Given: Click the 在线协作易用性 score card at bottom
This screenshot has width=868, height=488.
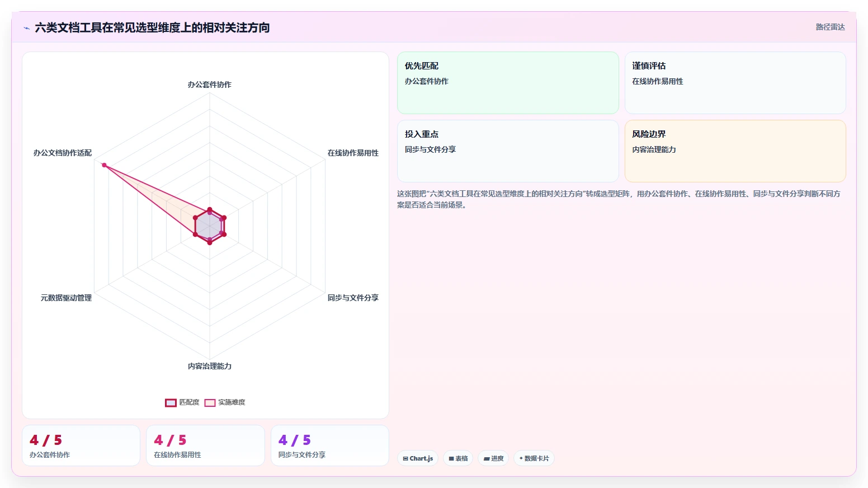Looking at the screenshot, I should 205,445.
